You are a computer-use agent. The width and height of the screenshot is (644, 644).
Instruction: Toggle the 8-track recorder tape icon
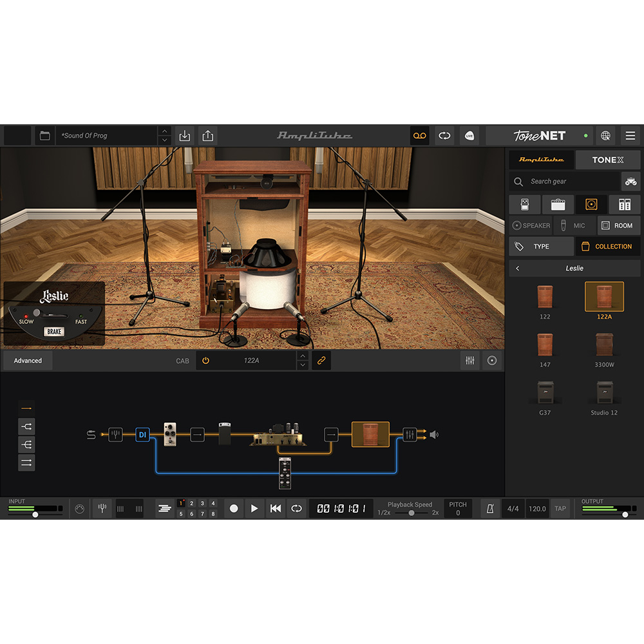(419, 135)
